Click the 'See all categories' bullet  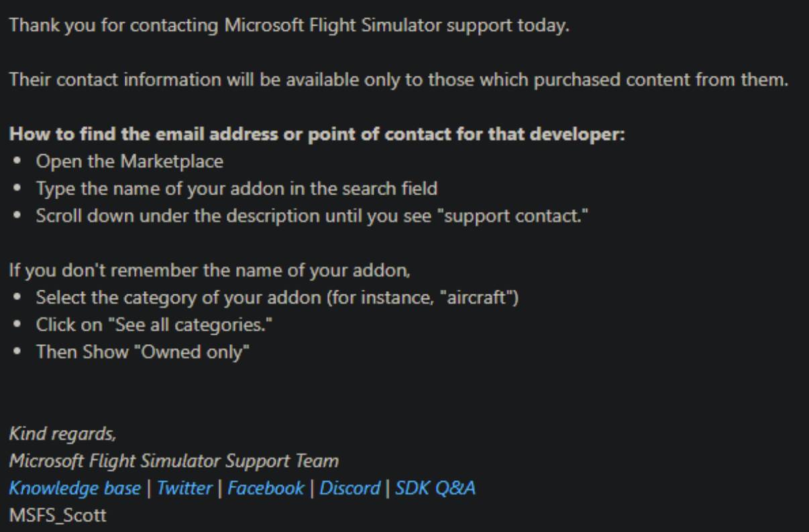pyautogui.click(x=154, y=325)
